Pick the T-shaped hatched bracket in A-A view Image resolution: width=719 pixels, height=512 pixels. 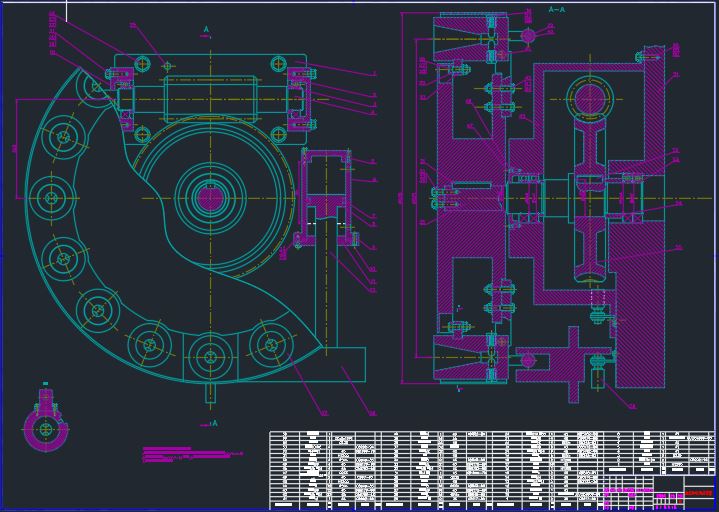point(562,363)
